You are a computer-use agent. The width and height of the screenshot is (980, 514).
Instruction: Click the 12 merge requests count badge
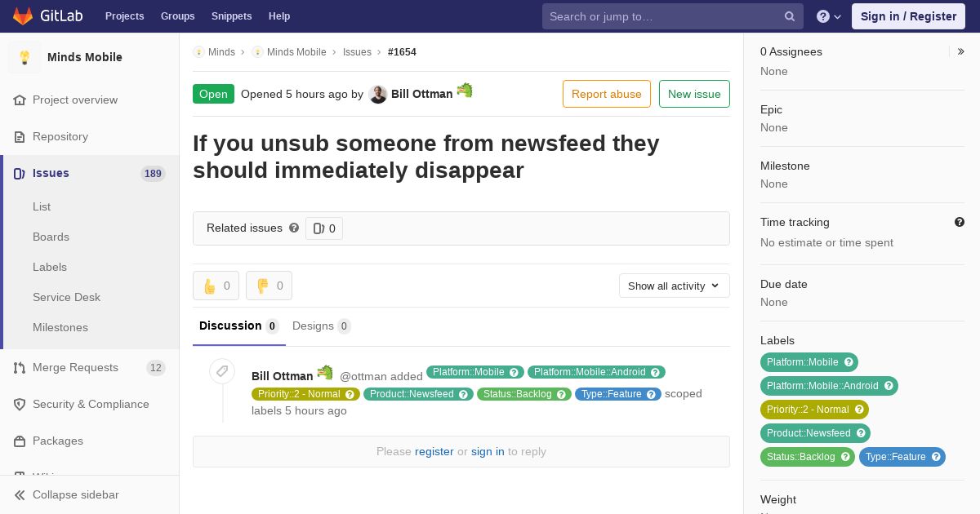click(x=156, y=367)
